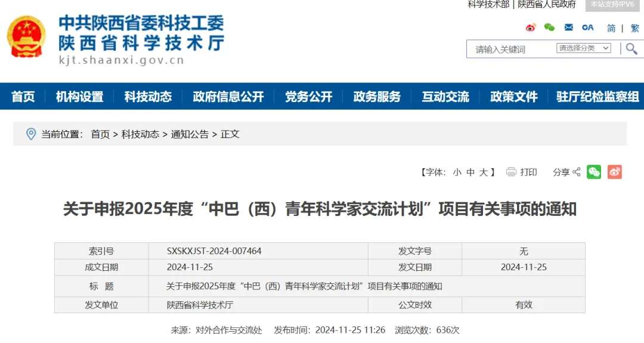Open the 驻厅纪检监察组 menu
Viewport: 644px width, 343px height.
[x=597, y=97]
